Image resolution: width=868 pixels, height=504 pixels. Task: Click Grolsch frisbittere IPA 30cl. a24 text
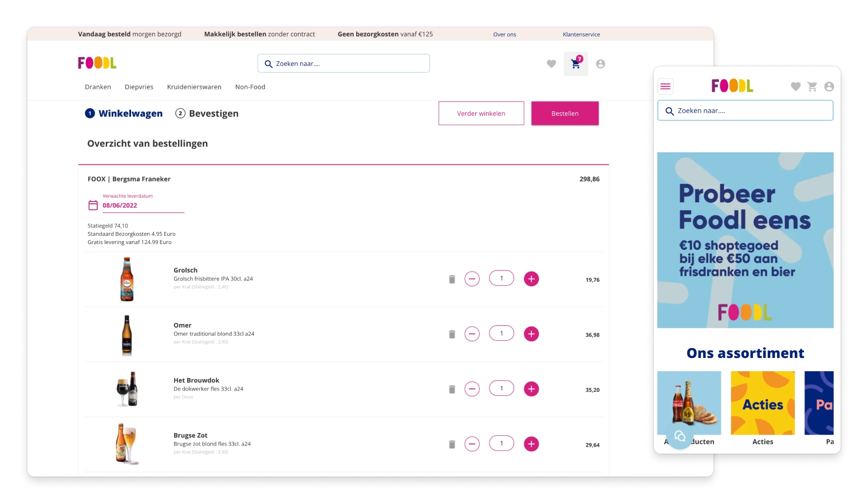pyautogui.click(x=213, y=279)
